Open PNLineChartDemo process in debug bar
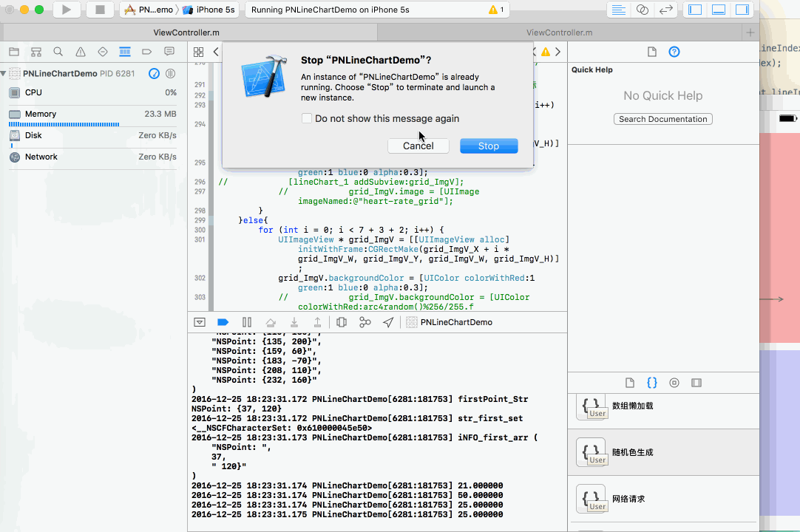The image size is (800, 532). (x=449, y=322)
